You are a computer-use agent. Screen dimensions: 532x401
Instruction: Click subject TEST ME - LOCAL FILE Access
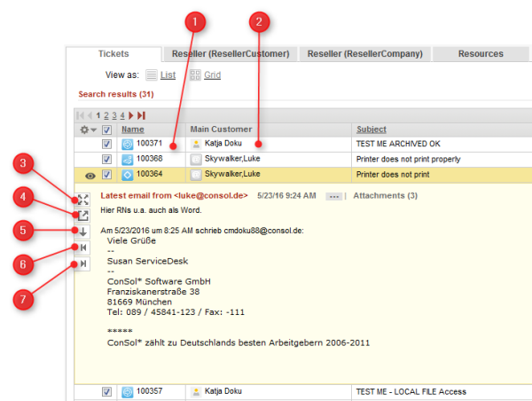pos(411,392)
